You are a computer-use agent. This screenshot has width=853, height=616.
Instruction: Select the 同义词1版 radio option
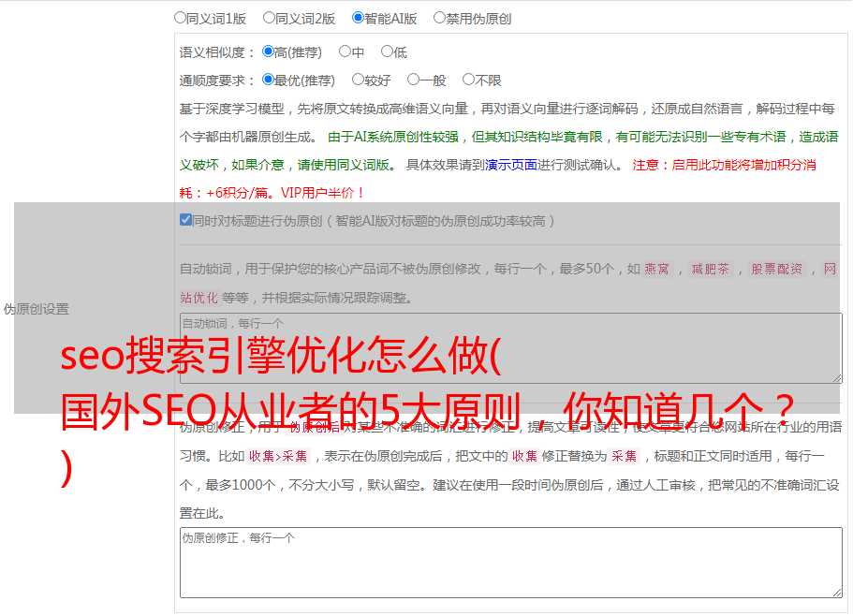[180, 18]
